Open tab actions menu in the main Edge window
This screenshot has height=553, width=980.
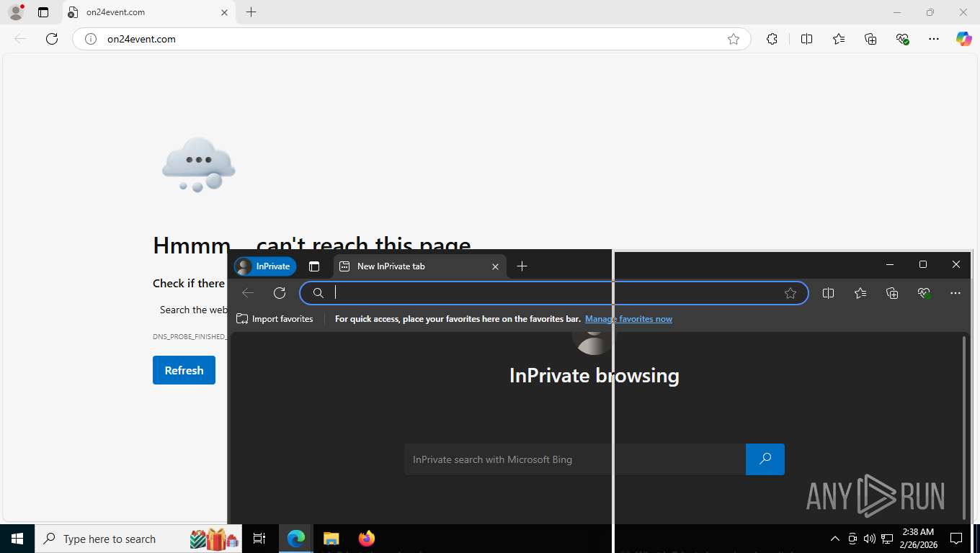(43, 12)
